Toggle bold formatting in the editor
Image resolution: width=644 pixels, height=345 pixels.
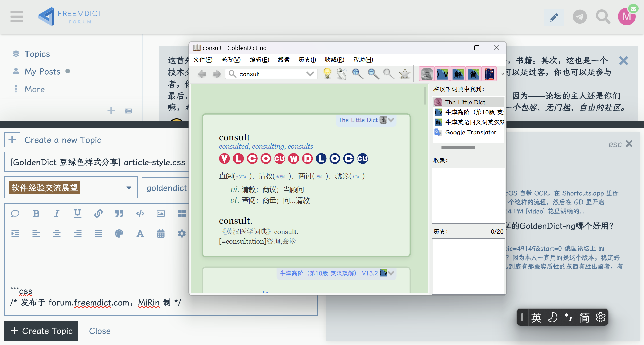click(x=36, y=214)
